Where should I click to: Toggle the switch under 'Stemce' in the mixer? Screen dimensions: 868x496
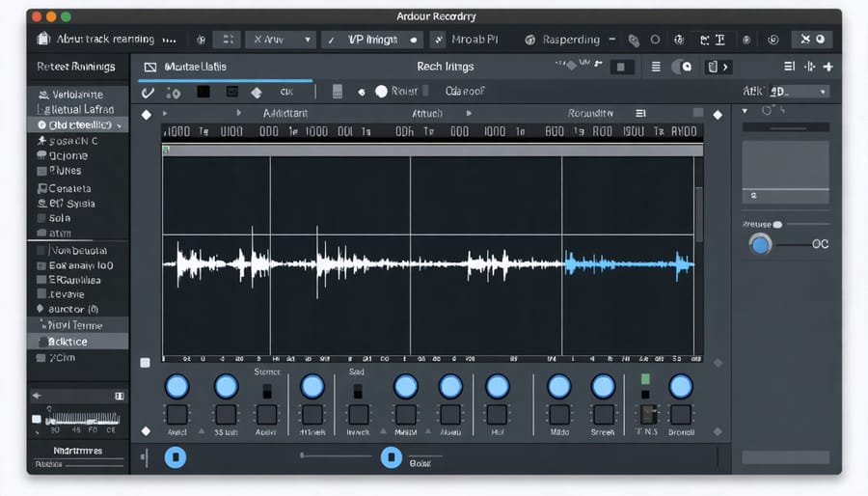coord(267,391)
